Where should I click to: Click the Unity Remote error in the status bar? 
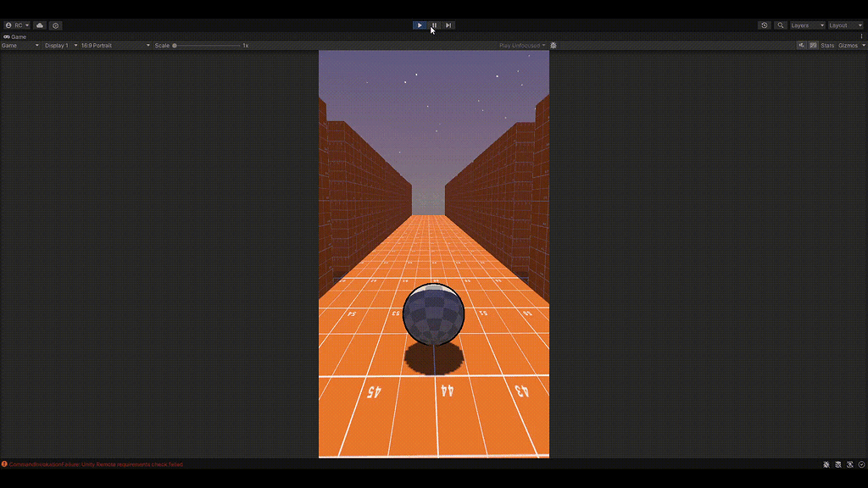(93, 464)
